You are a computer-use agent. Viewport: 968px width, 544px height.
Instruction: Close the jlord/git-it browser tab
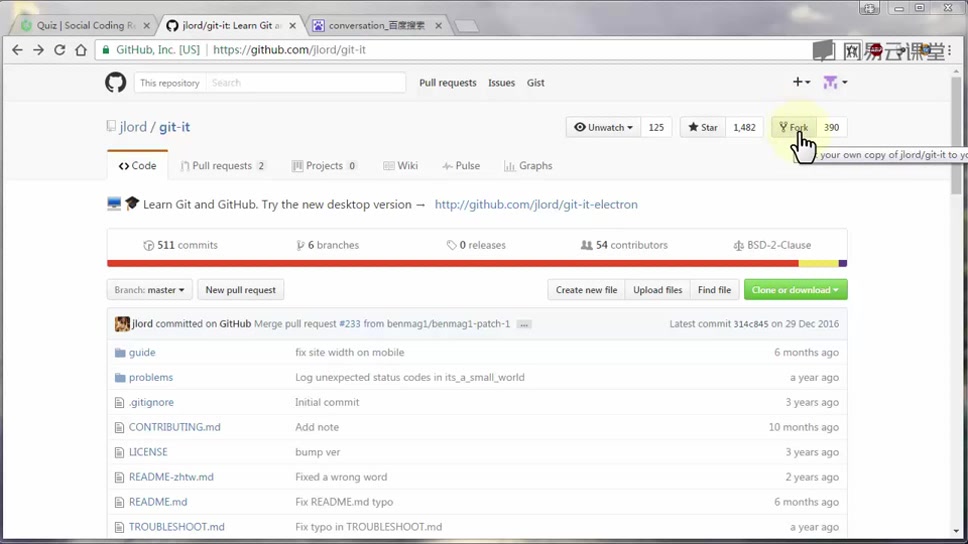pyautogui.click(x=293, y=25)
